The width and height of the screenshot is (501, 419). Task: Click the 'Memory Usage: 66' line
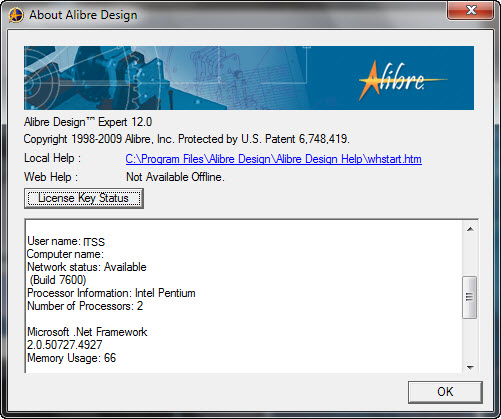tap(71, 358)
